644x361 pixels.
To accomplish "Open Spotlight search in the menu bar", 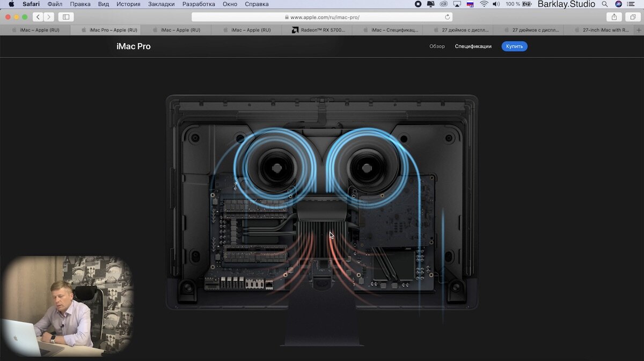I will click(x=605, y=4).
